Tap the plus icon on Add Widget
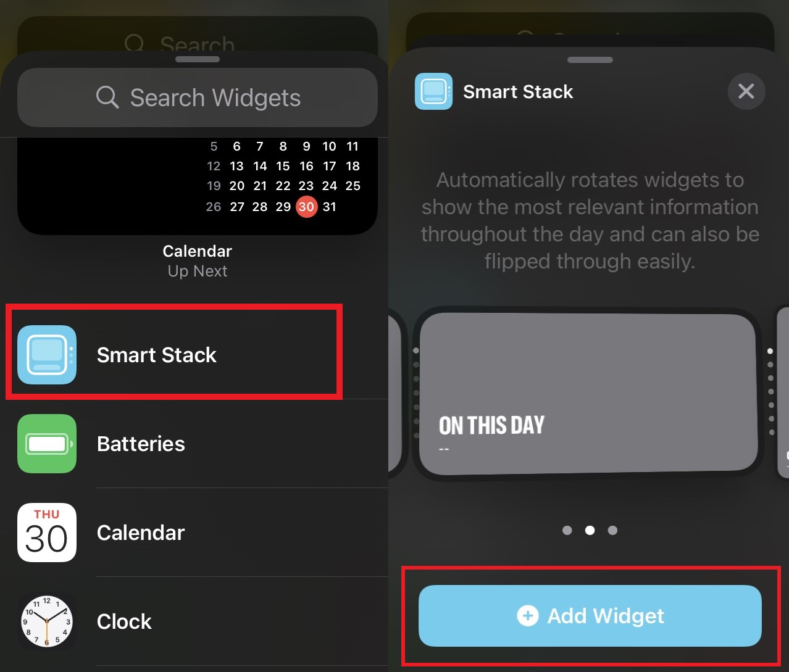The width and height of the screenshot is (789, 672). pos(527,616)
